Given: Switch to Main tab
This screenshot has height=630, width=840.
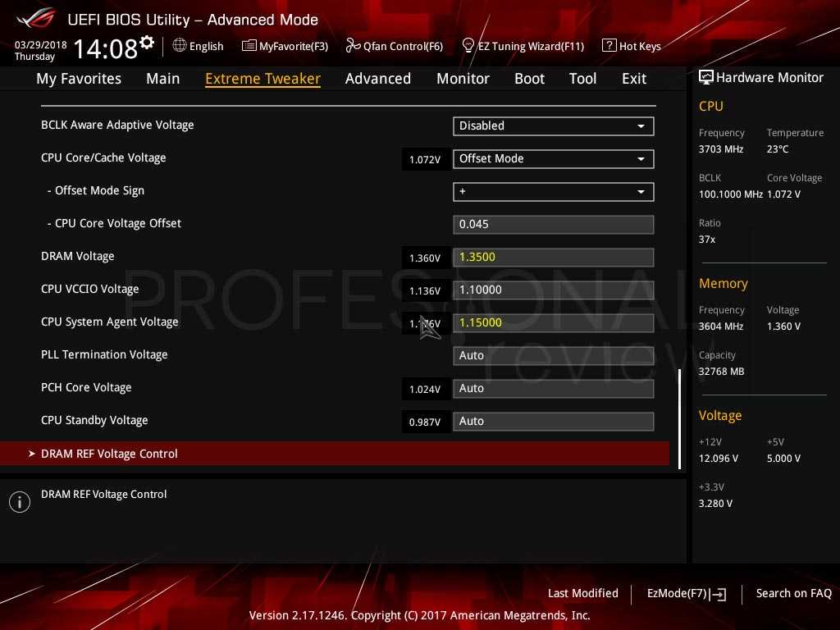Looking at the screenshot, I should coord(163,79).
